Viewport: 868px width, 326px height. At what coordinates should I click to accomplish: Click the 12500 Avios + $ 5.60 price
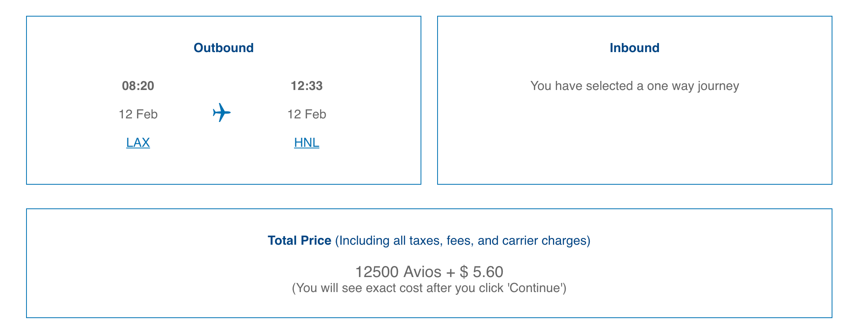coord(429,272)
